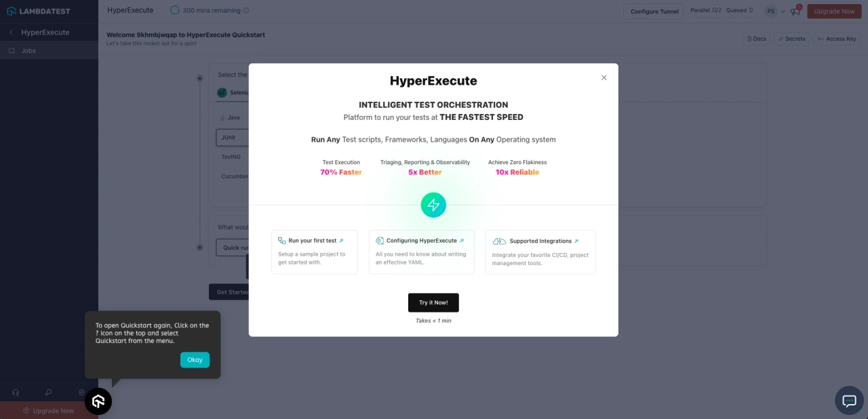The image size is (868, 419).
Task: Open the chat widget at bottom right
Action: [x=848, y=401]
